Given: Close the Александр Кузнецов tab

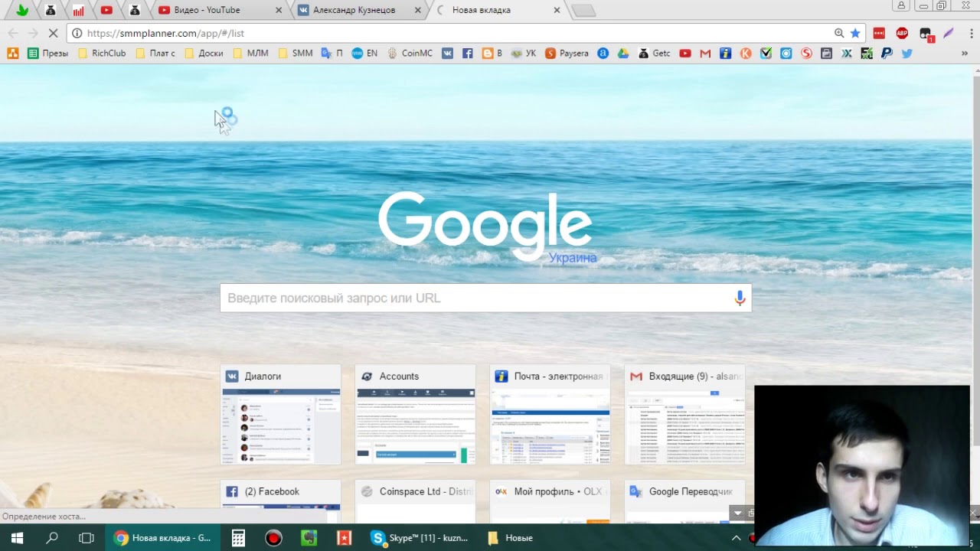Looking at the screenshot, I should 417,10.
